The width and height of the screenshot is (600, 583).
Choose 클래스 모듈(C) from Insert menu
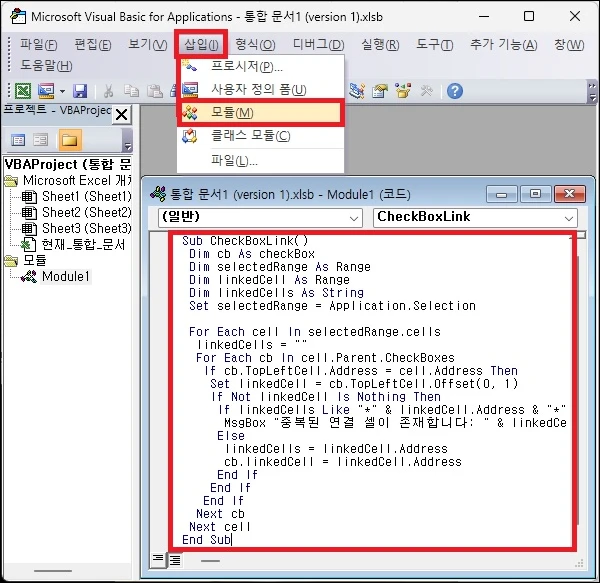coord(261,135)
